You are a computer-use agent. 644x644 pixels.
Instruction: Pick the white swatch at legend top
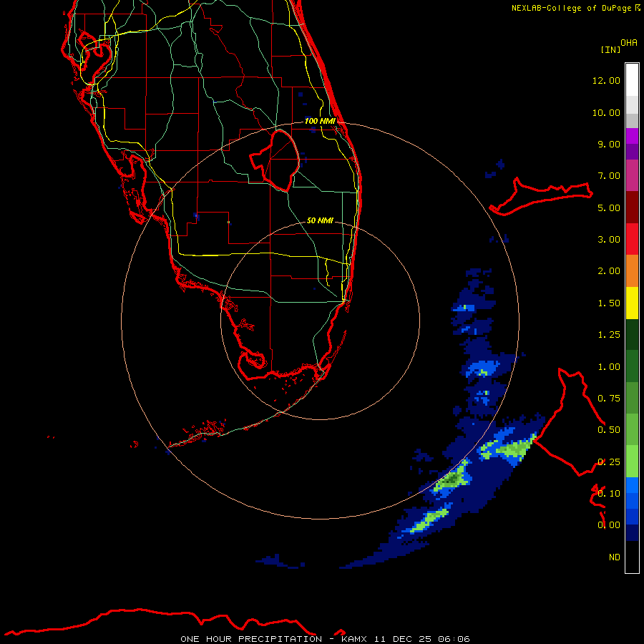[632, 80]
